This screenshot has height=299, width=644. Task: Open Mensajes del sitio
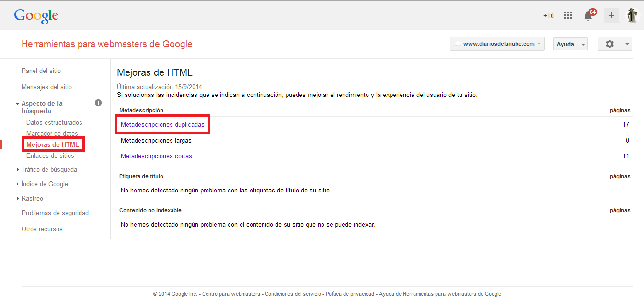pyautogui.click(x=46, y=87)
